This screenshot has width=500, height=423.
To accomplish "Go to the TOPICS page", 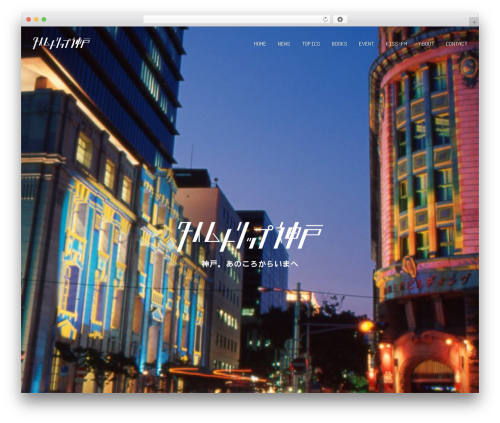I will 311,44.
